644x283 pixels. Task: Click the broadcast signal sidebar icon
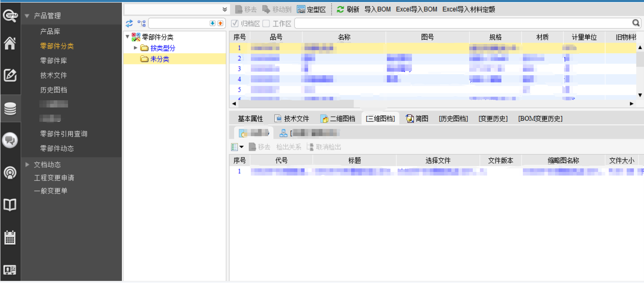tap(10, 173)
